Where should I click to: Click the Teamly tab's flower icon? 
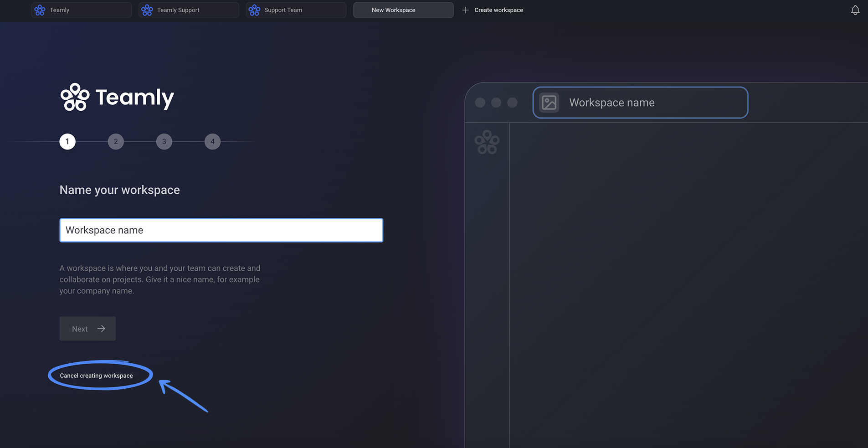point(40,10)
